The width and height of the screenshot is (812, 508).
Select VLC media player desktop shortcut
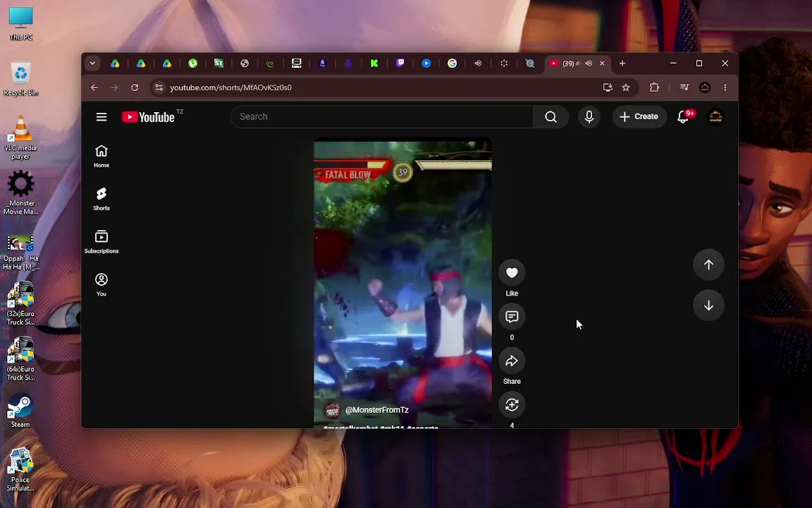coord(20,138)
